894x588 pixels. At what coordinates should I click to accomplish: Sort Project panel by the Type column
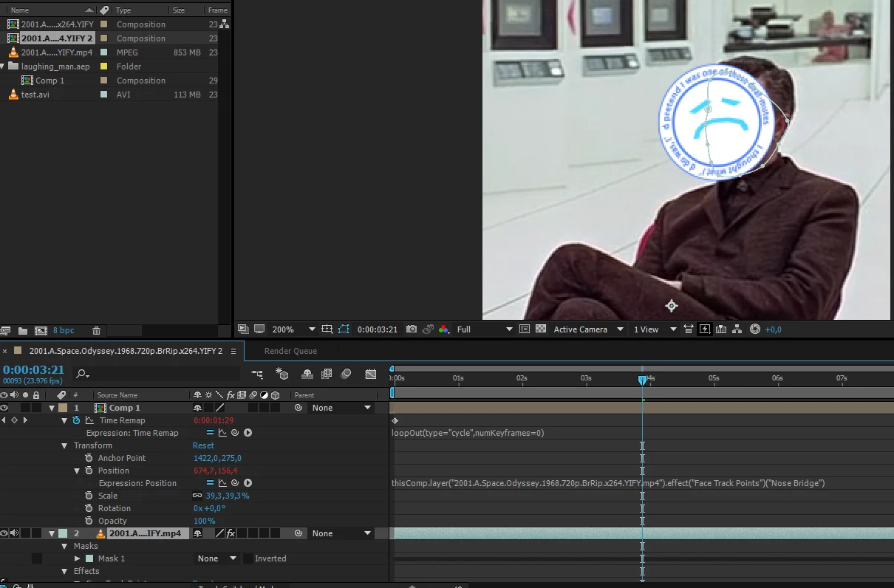coord(123,10)
